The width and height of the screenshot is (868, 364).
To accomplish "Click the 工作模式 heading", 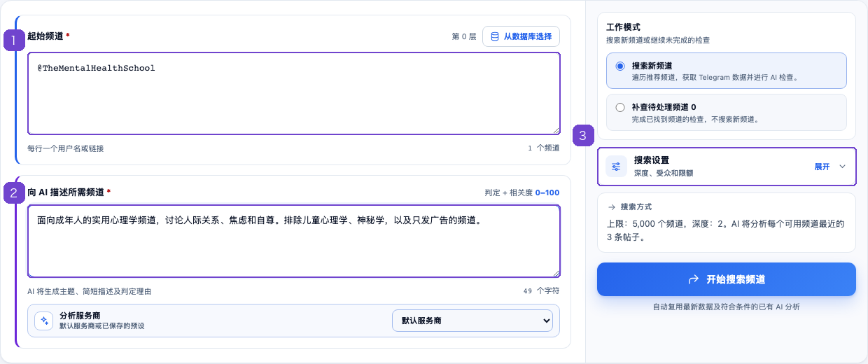I will pos(623,27).
